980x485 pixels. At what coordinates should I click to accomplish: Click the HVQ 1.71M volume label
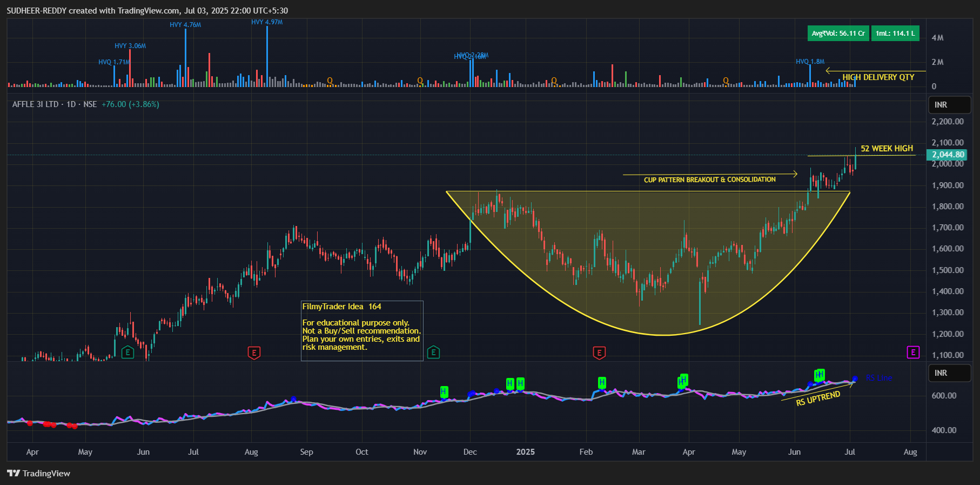[x=114, y=62]
